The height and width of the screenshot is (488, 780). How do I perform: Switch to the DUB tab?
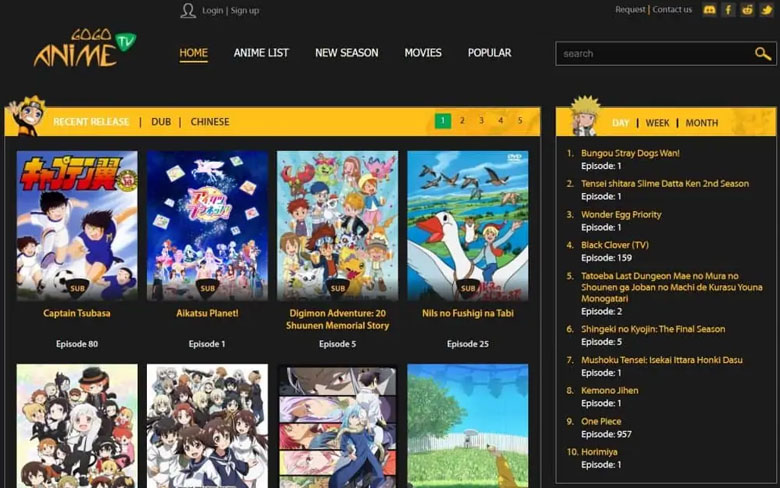pos(161,122)
